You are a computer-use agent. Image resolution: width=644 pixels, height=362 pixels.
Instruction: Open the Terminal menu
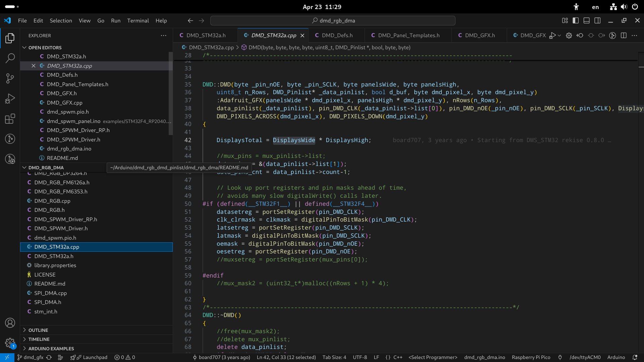[x=138, y=21]
